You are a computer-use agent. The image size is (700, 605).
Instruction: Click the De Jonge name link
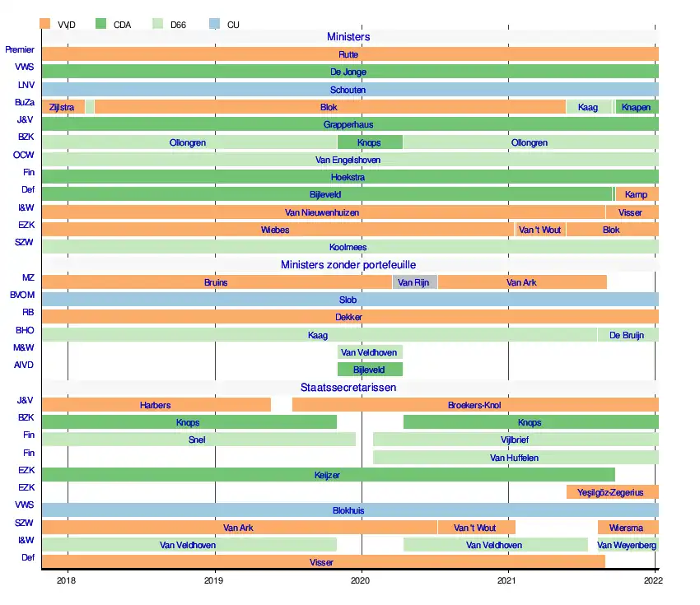348,72
